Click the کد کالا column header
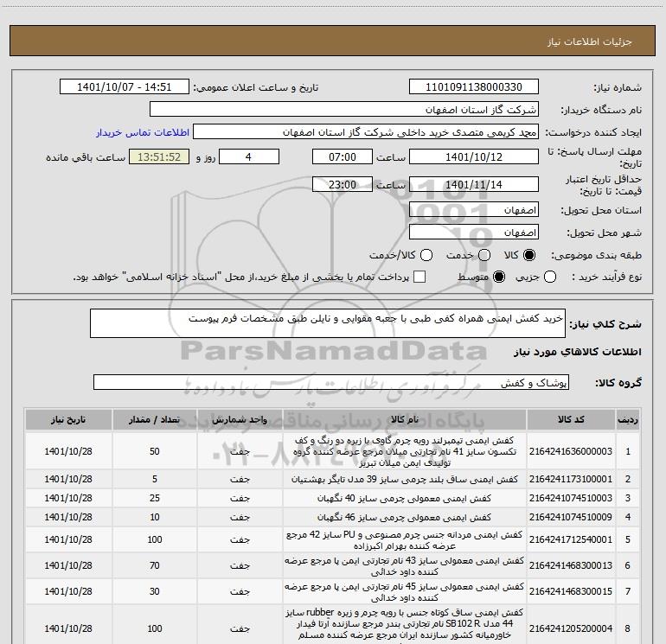Image resolution: width=666 pixels, height=644 pixels. tap(571, 419)
